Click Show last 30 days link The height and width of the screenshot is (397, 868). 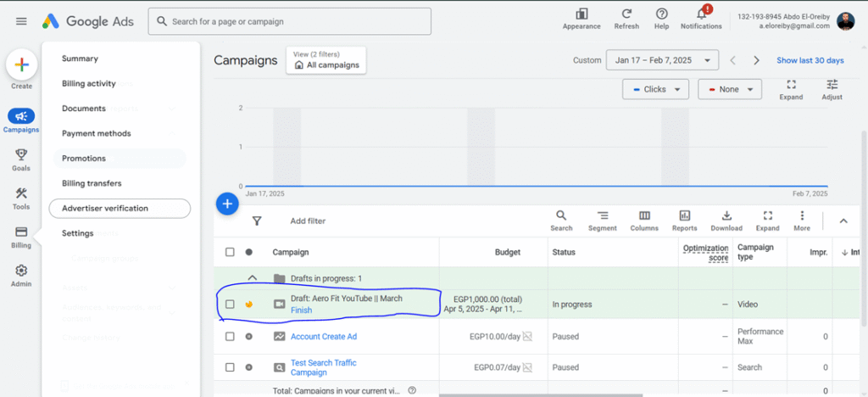(810, 60)
